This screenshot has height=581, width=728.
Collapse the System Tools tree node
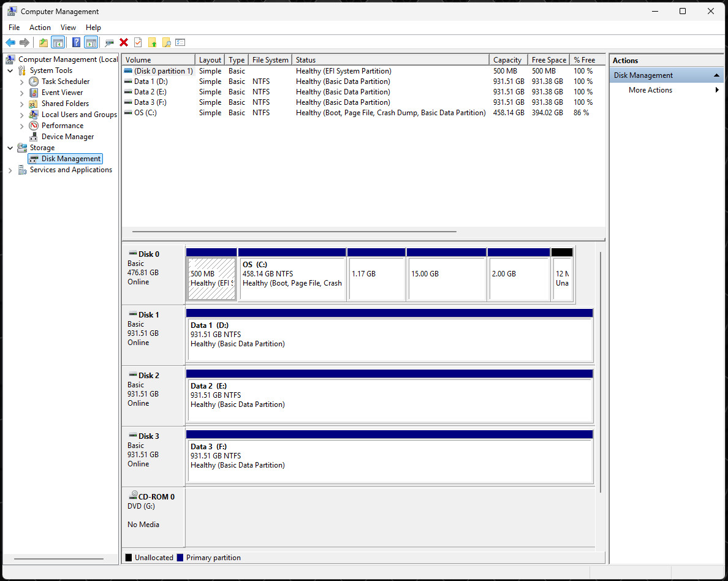[10, 70]
